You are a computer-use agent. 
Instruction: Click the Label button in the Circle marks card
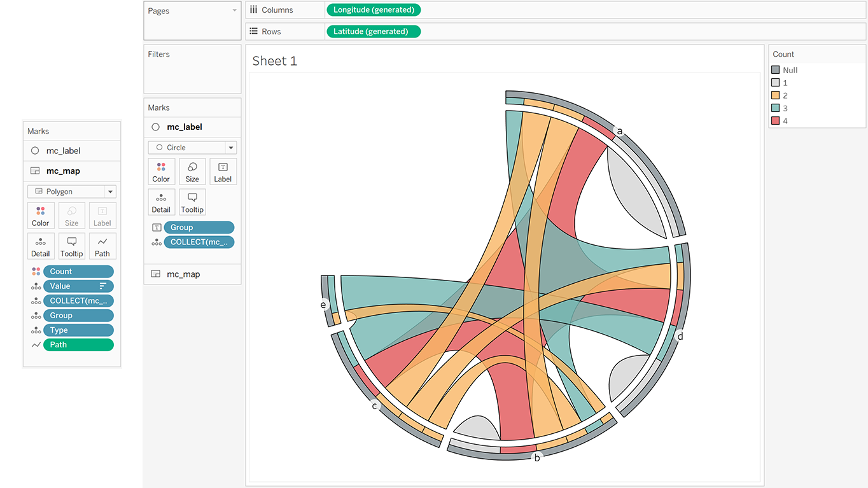pyautogui.click(x=223, y=172)
